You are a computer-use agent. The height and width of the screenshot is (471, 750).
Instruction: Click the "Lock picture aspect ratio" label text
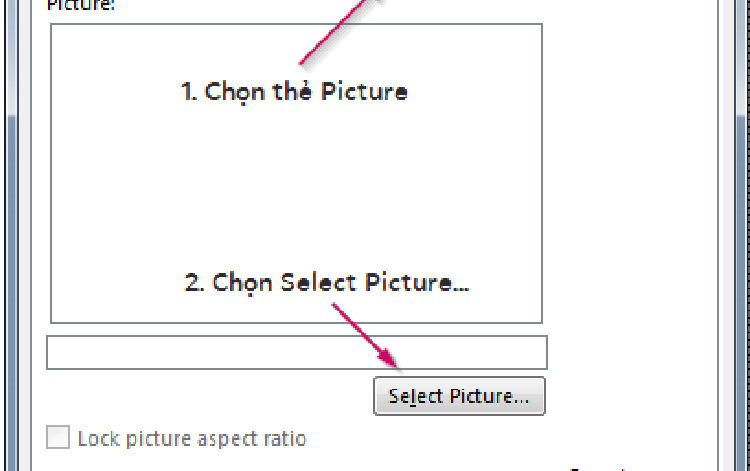(x=192, y=438)
